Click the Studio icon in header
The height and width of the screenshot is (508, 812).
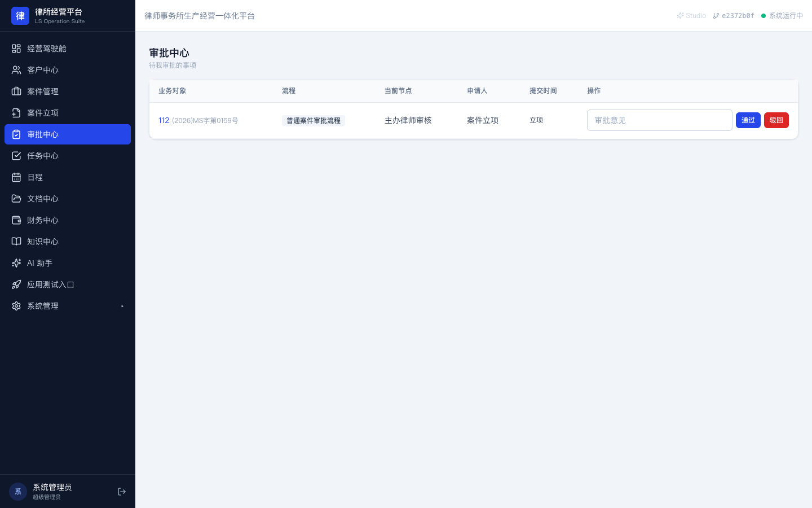680,16
